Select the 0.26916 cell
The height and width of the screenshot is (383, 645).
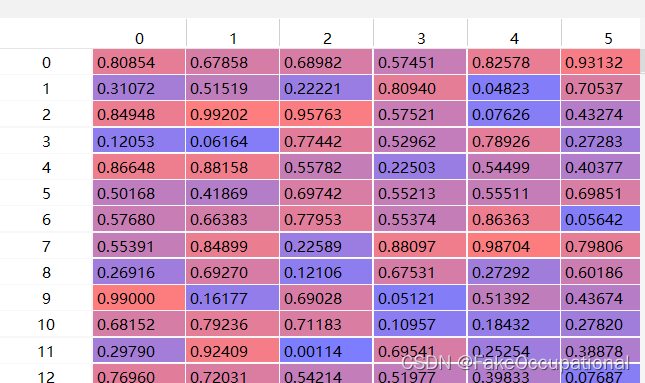[x=139, y=272]
